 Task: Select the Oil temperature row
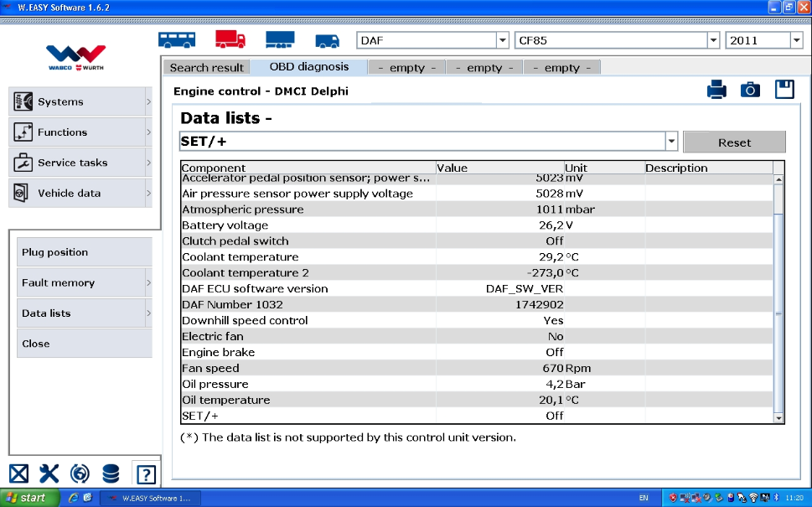(477, 400)
